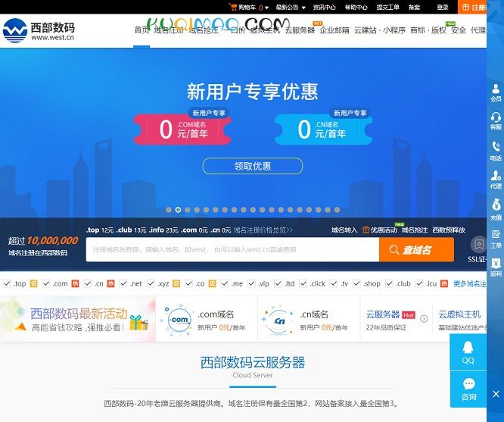
Task: Open the 西部数码最新活动 banner
Action: 78,319
